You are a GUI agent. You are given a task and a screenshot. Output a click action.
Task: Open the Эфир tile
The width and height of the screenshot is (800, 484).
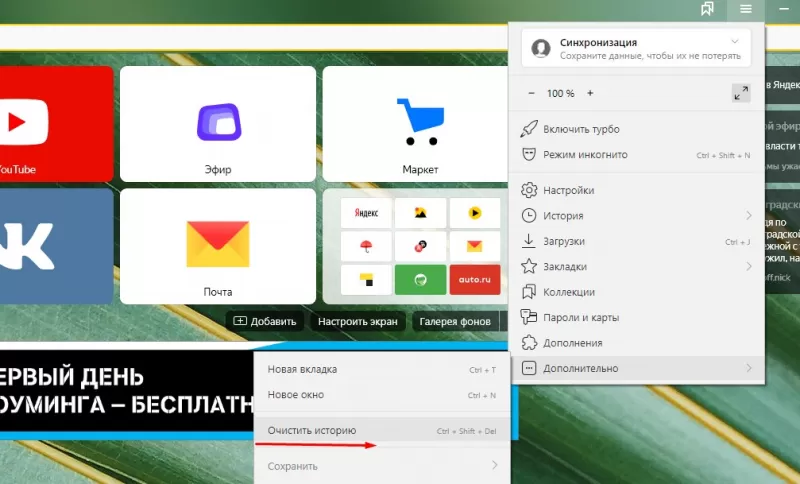click(218, 124)
